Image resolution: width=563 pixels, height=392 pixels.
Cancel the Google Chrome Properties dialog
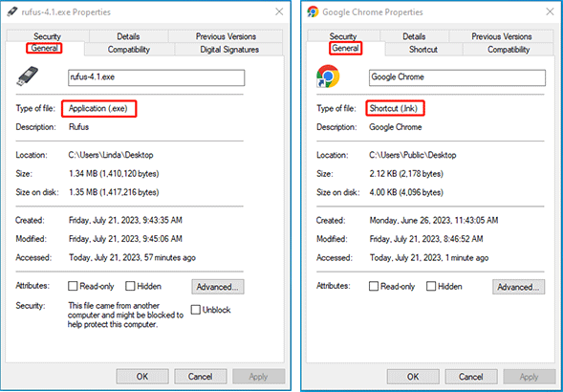(x=471, y=377)
